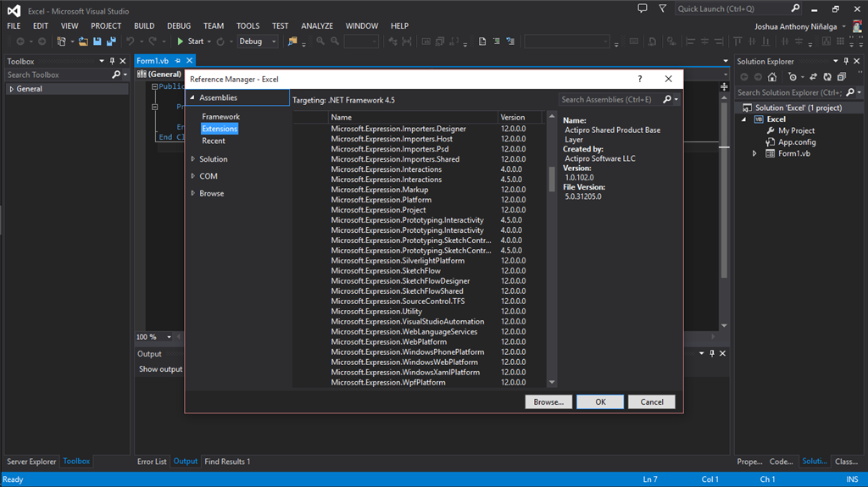Select App.config in Solution Explorer
The height and width of the screenshot is (487, 868).
(x=797, y=142)
